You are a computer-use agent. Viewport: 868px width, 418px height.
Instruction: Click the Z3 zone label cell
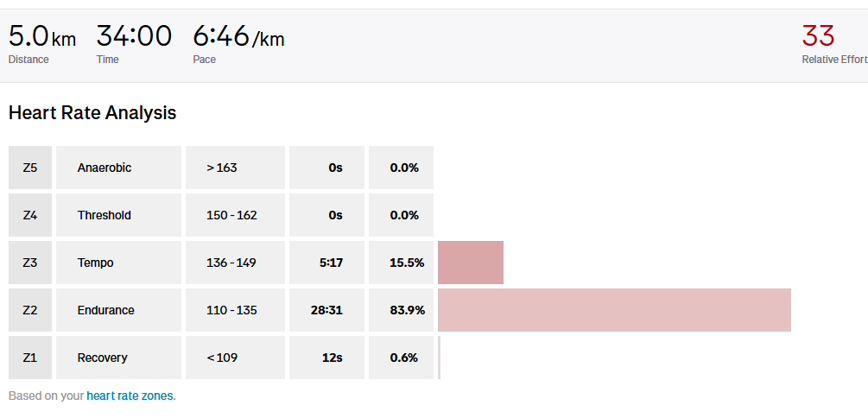coord(30,263)
